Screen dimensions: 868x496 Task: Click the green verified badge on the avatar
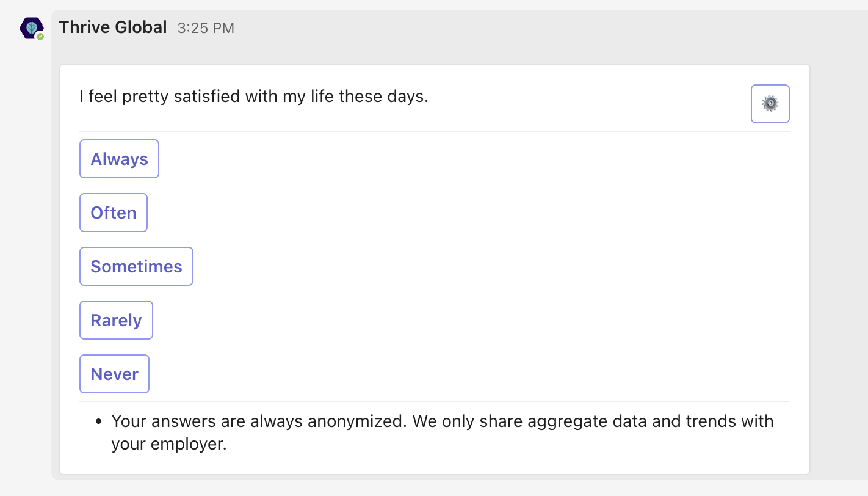point(40,37)
